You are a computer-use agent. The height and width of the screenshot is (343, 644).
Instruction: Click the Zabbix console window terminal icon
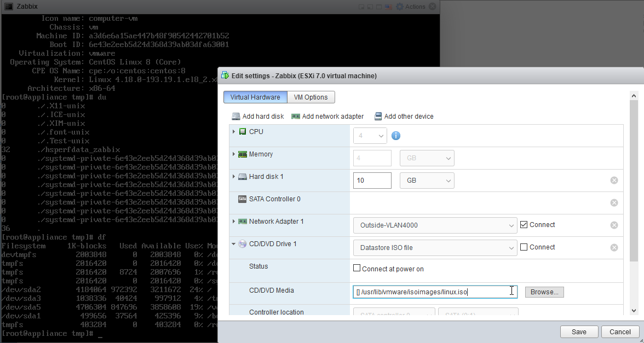8,7
